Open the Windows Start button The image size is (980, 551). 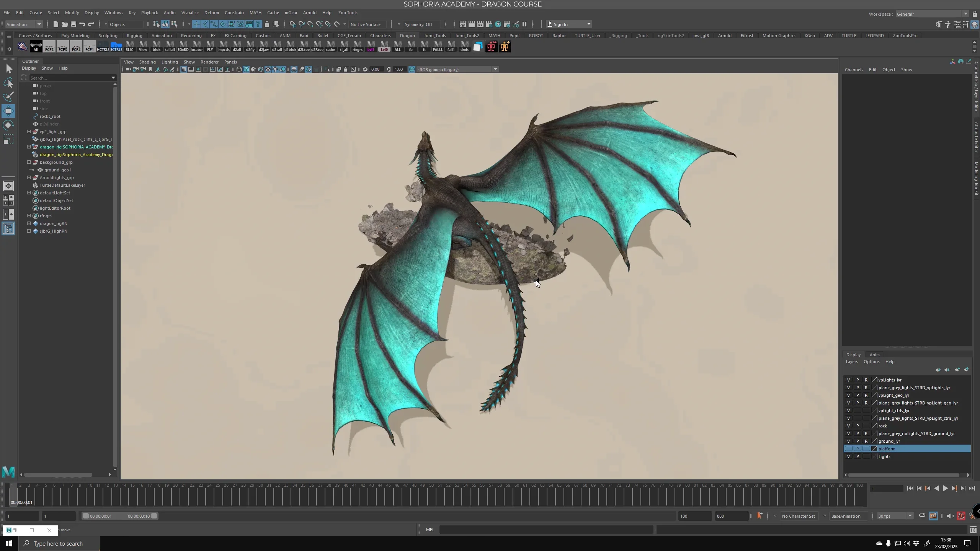[9, 543]
